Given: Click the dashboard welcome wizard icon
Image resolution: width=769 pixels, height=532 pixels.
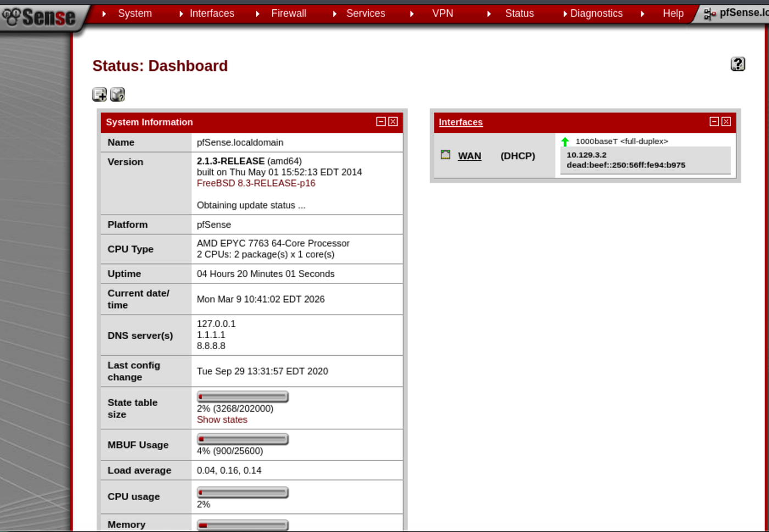Looking at the screenshot, I should [x=118, y=94].
